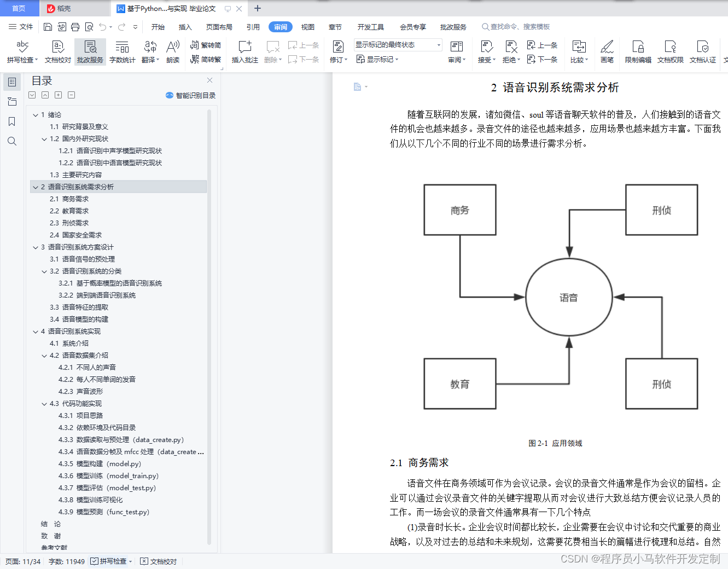This screenshot has height=569, width=728.
Task: Undo the last action
Action: point(102,27)
